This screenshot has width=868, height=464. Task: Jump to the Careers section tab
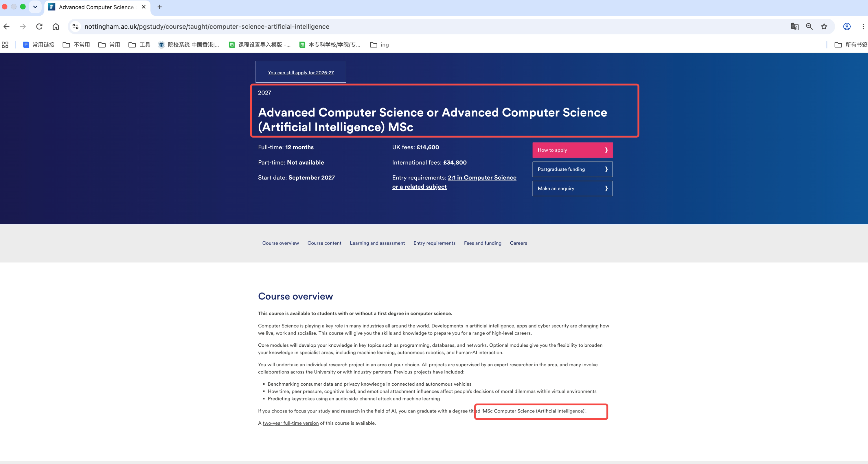(x=518, y=243)
